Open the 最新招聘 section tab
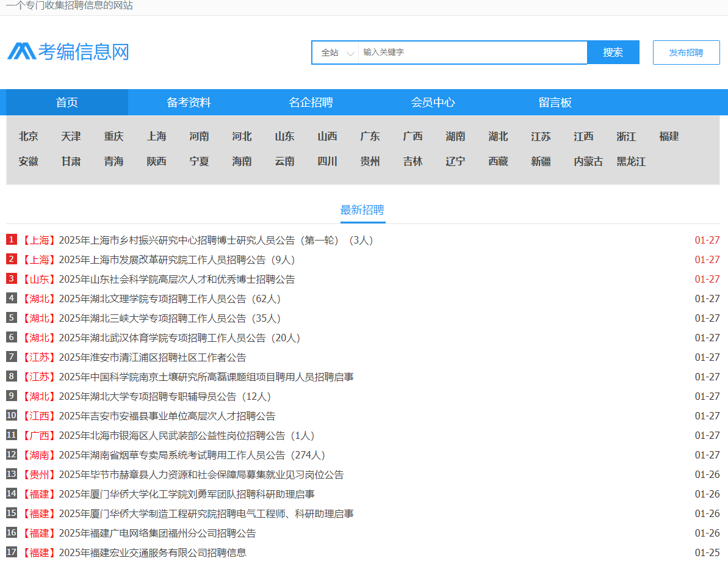This screenshot has height=561, width=728. click(362, 210)
